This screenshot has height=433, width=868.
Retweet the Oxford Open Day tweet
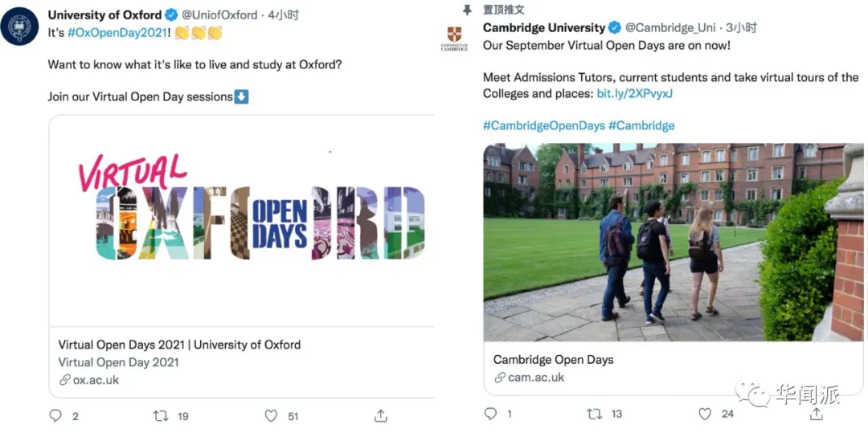(162, 415)
